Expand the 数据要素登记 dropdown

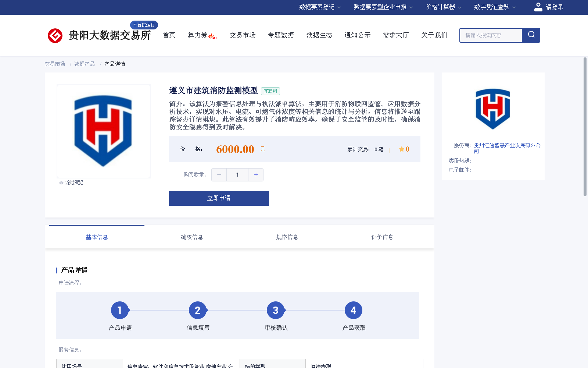click(x=320, y=7)
